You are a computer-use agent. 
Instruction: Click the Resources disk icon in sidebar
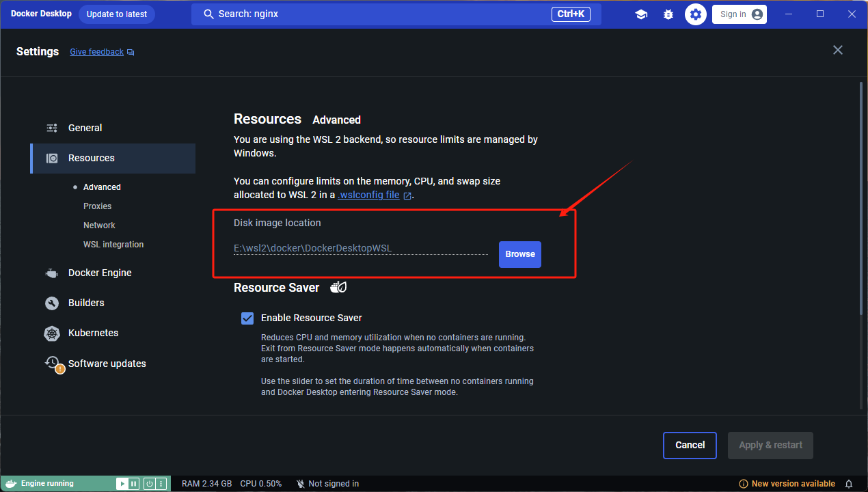tap(52, 158)
